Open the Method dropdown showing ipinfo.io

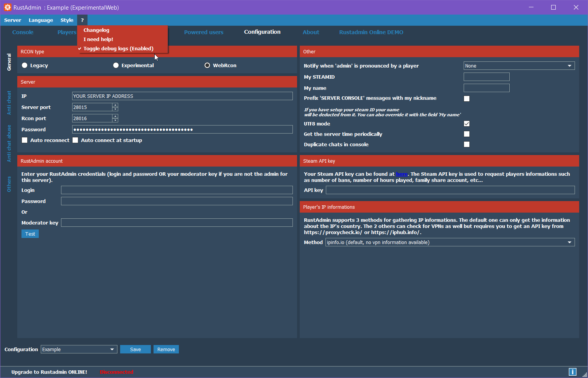coord(570,242)
